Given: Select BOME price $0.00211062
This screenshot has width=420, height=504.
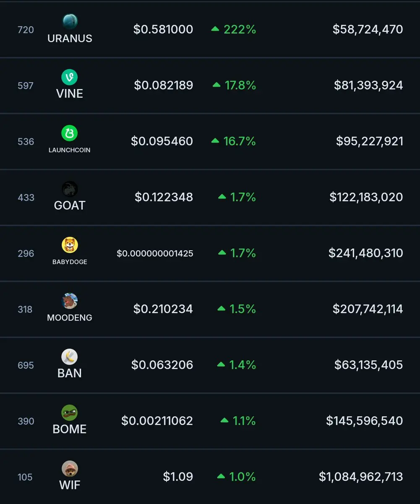Looking at the screenshot, I should click(157, 420).
